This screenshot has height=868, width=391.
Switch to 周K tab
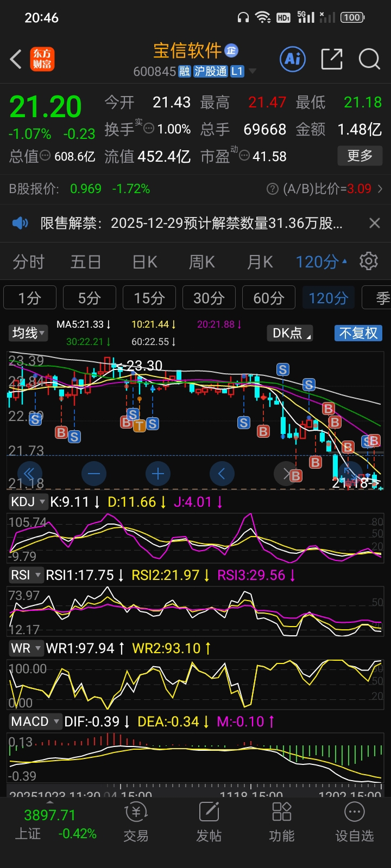click(202, 262)
